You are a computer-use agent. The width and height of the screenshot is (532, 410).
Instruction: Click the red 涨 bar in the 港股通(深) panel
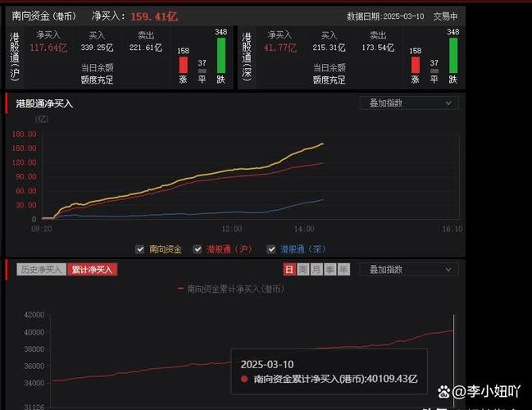416,65
